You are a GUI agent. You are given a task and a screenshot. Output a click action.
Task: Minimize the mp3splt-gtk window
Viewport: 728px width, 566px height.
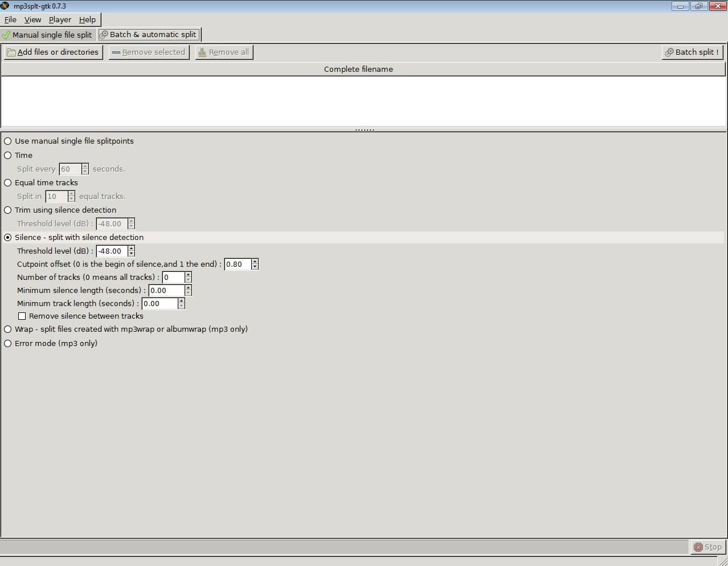point(681,6)
